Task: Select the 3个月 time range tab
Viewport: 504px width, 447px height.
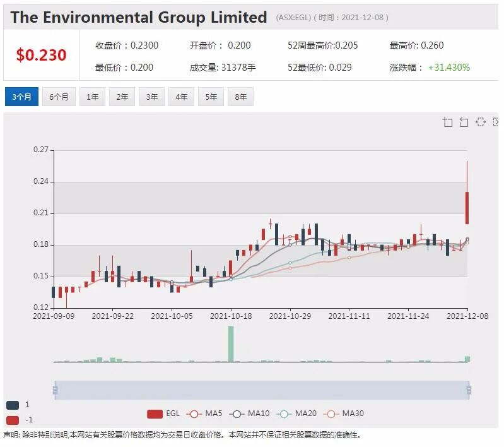Action: [21, 97]
